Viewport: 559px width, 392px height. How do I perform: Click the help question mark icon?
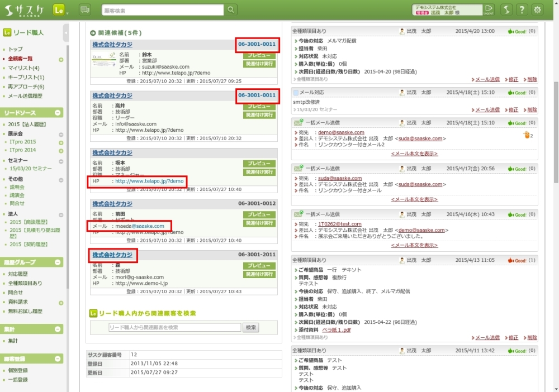521,9
